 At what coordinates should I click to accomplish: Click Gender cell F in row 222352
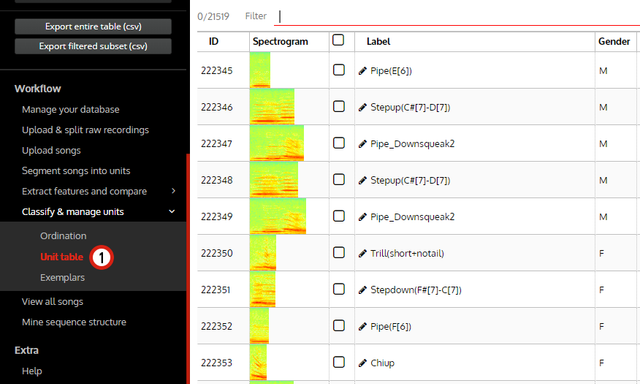click(x=601, y=326)
